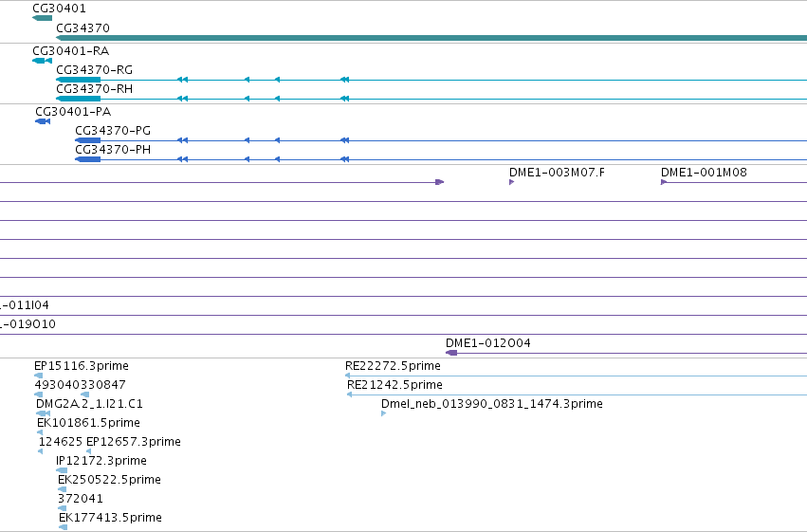The width and height of the screenshot is (807, 532).
Task: Click the CG30401-RA transcript glyph
Action: (43, 61)
